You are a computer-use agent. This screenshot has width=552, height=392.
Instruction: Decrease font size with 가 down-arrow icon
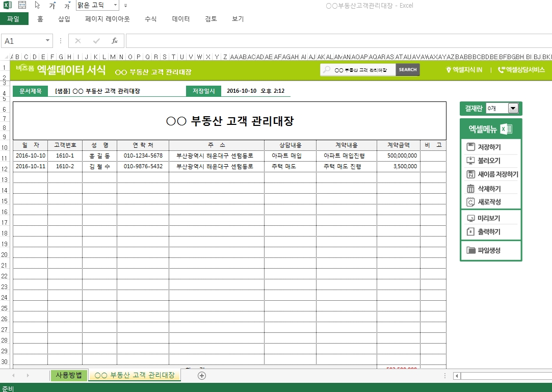[68, 5]
